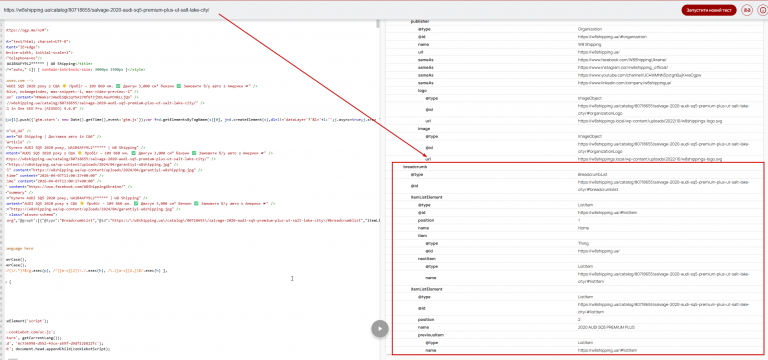
Task: Open the language switcher icon beside the new test button
Action: click(747, 10)
